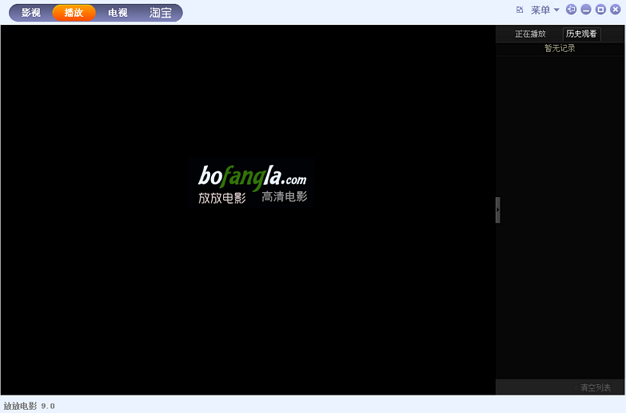Click the round pin icon beside 菜单
626x413 pixels.
(x=571, y=10)
